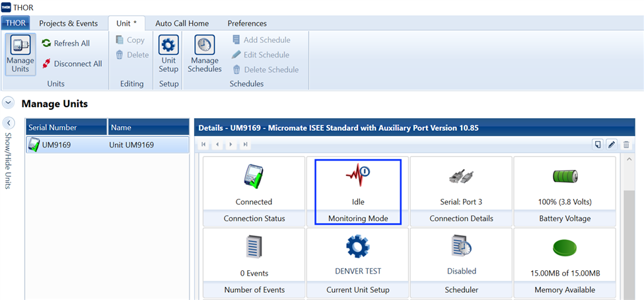The image size is (644, 300).
Task: Click Refresh All in the Units group
Action: coord(65,43)
